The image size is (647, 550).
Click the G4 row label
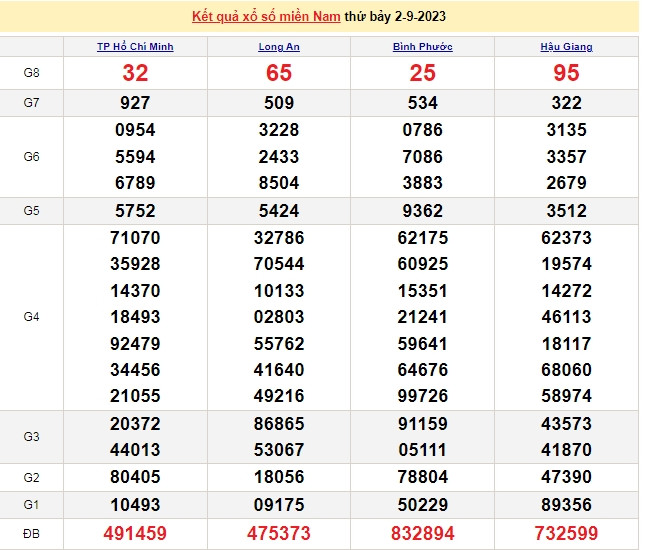click(31, 317)
